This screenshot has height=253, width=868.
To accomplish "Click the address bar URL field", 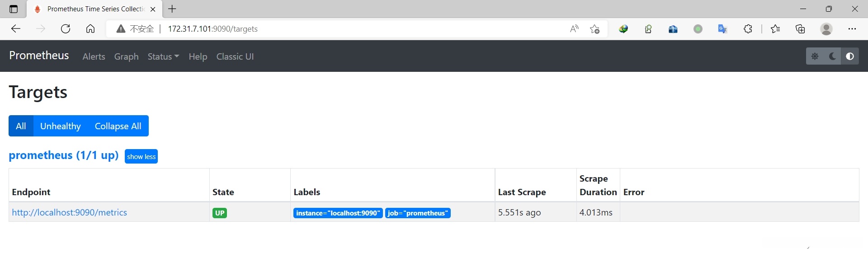I will click(x=316, y=29).
